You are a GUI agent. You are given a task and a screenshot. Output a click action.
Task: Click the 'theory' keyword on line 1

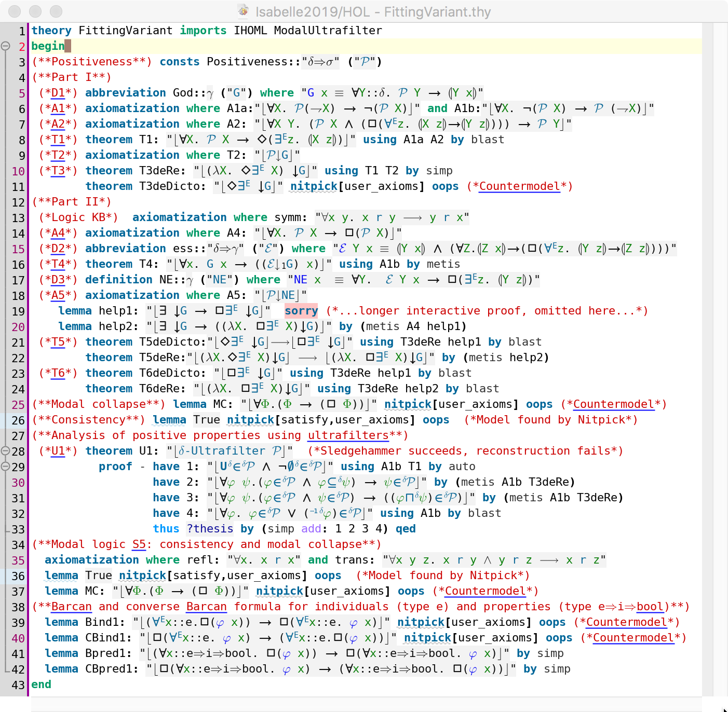(x=51, y=31)
